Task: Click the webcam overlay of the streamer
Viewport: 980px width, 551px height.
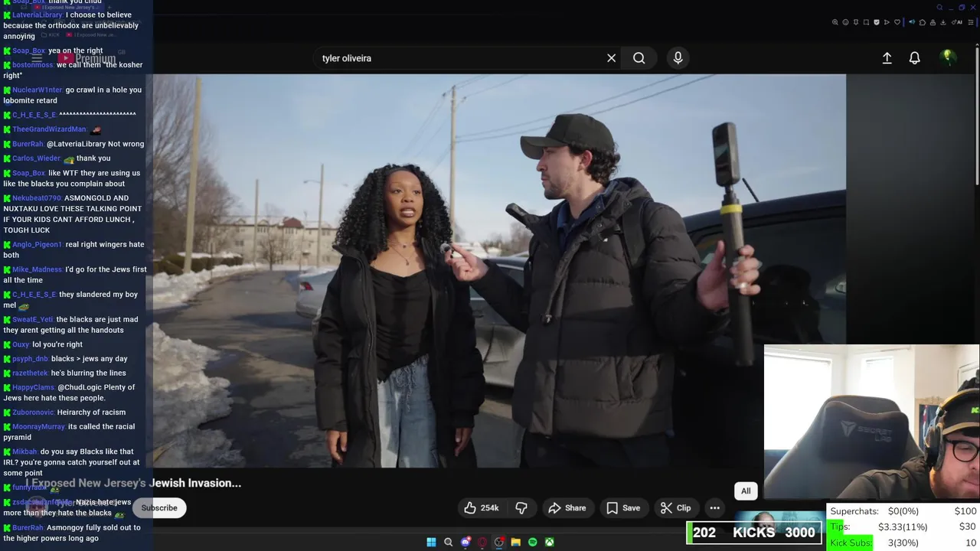Action: tap(871, 422)
